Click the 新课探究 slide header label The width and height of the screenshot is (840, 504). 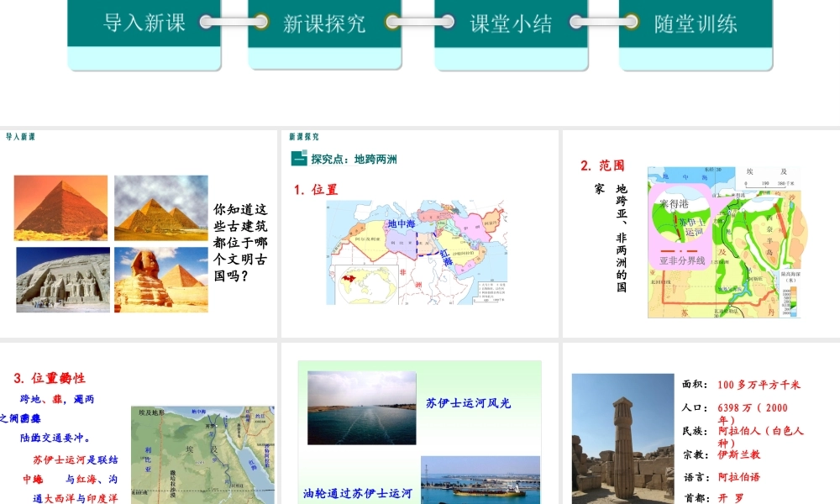click(x=304, y=137)
